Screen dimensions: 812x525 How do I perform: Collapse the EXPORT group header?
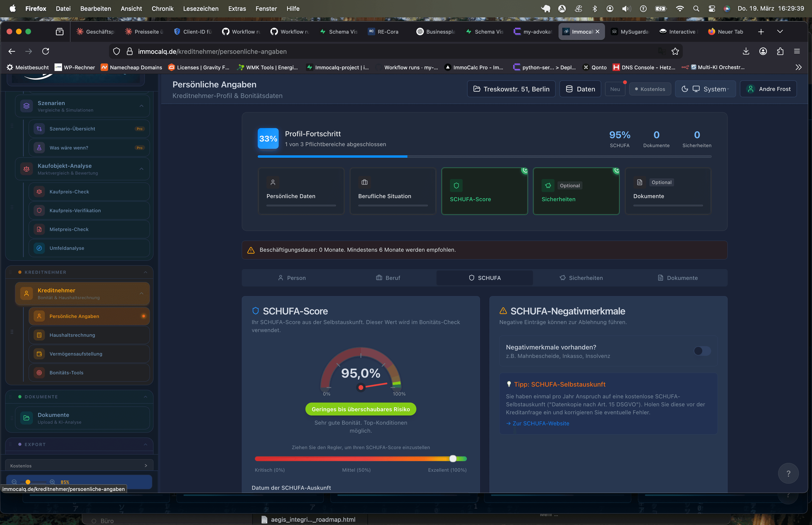coord(145,444)
